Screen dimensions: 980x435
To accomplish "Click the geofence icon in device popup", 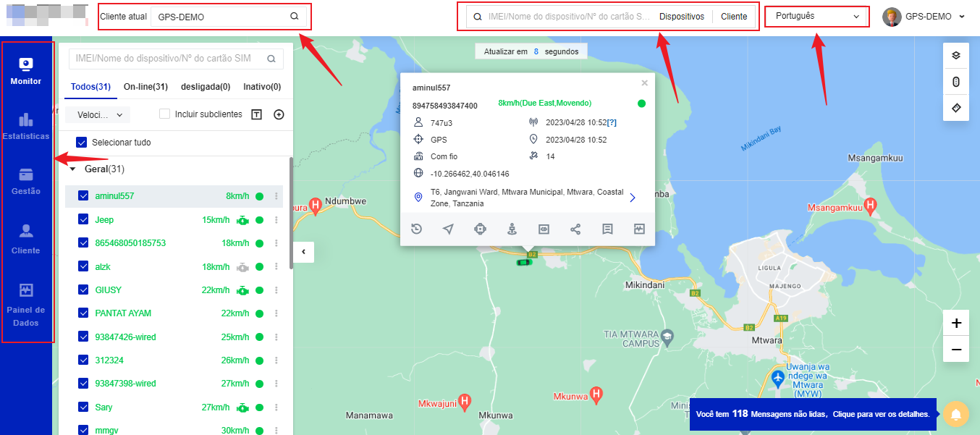I will [x=480, y=229].
